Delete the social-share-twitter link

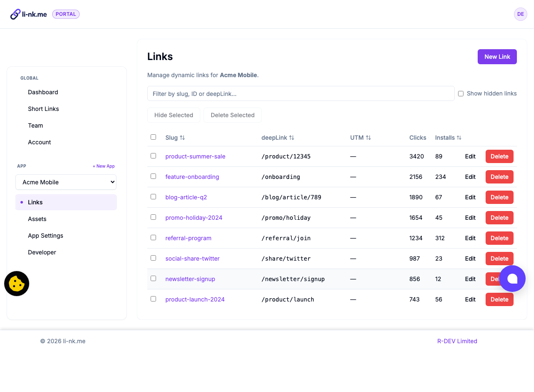[499, 259]
